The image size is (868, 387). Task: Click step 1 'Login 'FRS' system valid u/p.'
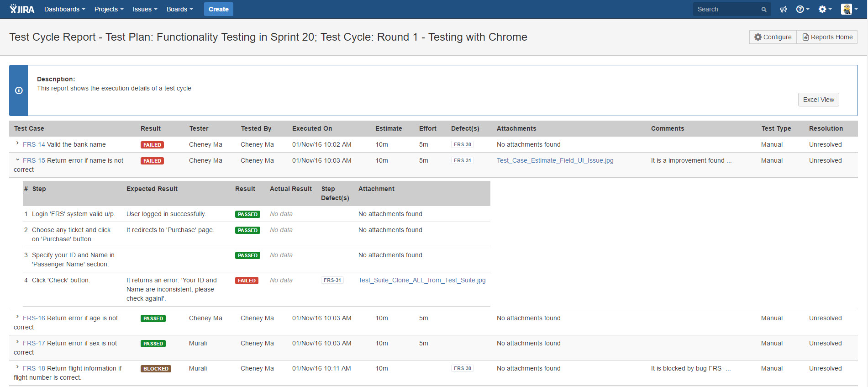74,214
